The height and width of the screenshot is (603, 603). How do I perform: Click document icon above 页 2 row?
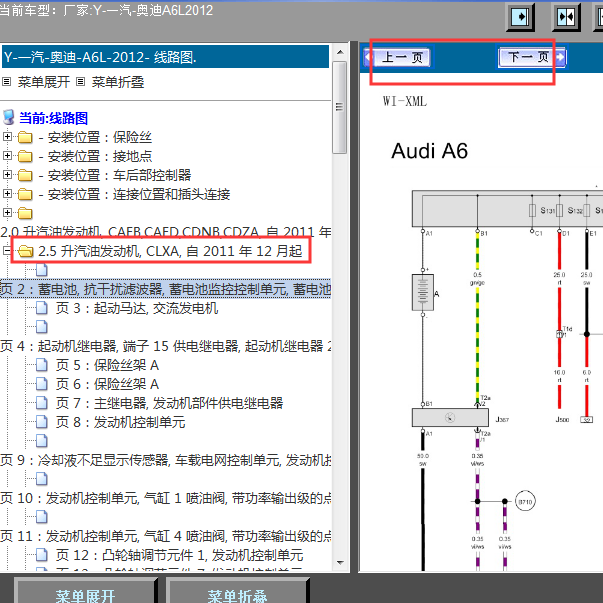42,270
